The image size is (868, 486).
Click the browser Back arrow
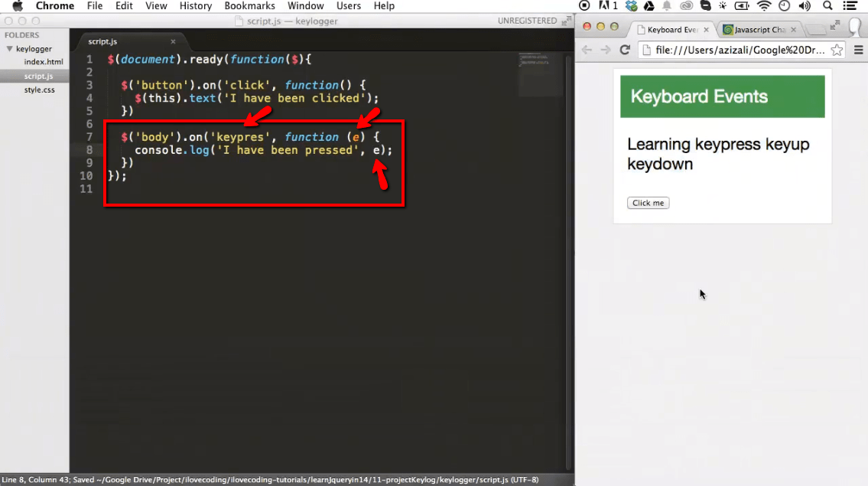[587, 50]
